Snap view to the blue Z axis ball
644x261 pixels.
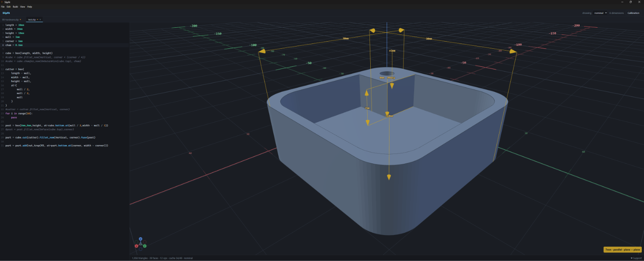[140, 239]
